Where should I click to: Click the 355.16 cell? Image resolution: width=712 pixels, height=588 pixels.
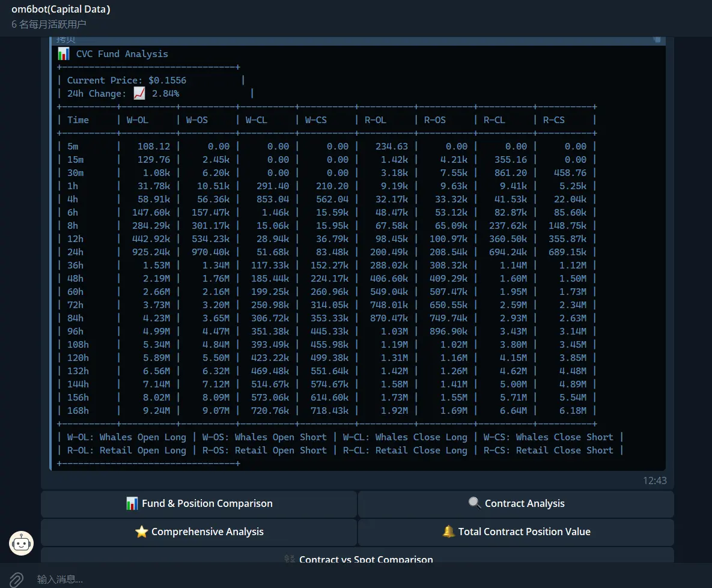click(x=510, y=159)
